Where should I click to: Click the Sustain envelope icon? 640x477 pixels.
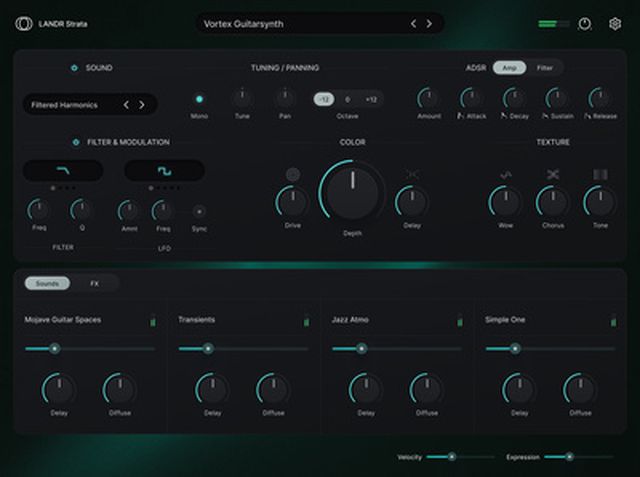pos(545,116)
